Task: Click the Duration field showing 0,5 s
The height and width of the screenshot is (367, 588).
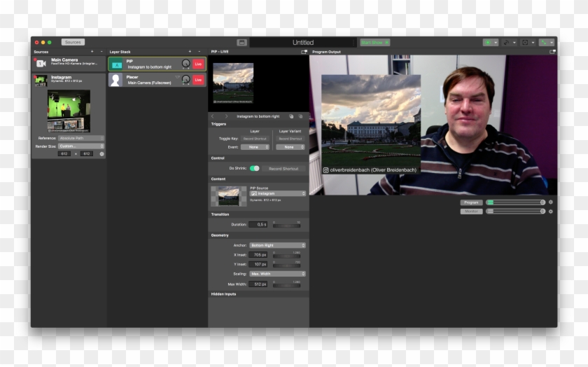Action: pos(258,224)
